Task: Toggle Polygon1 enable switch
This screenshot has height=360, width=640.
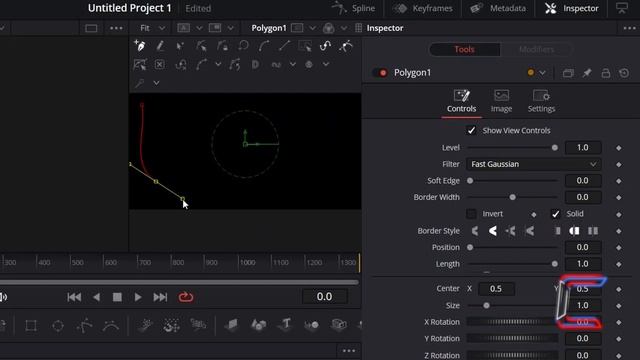Action: tap(380, 73)
